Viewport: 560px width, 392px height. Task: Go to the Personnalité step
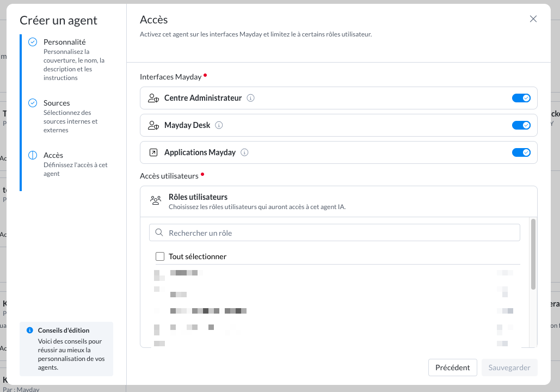64,42
